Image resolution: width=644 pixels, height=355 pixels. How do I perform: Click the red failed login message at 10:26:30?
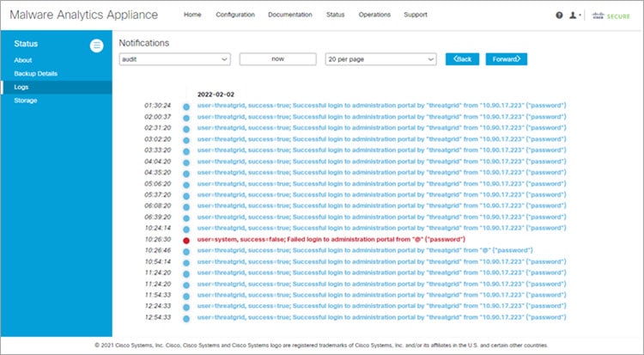(331, 239)
